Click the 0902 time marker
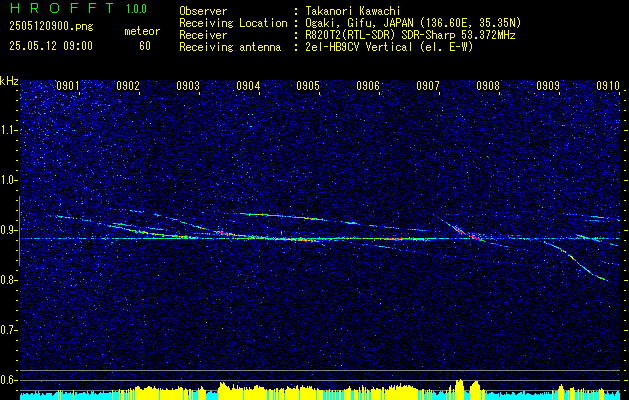The height and width of the screenshot is (400, 629). 128,85
